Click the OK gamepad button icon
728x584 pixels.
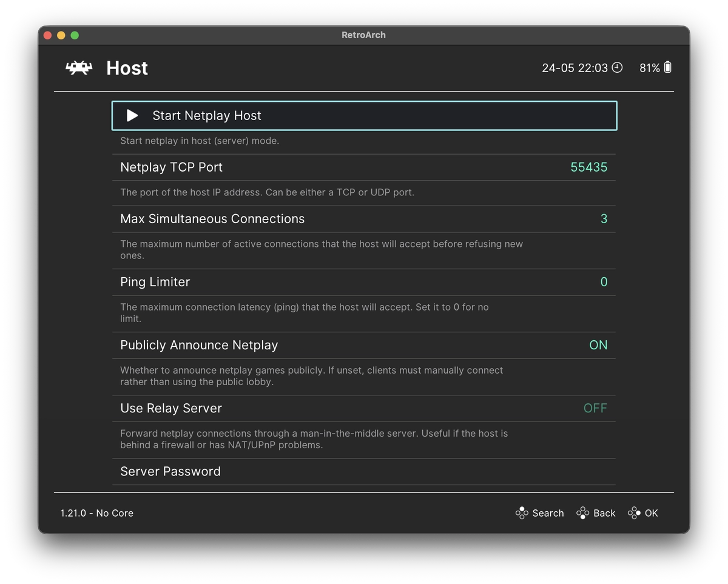coord(634,513)
